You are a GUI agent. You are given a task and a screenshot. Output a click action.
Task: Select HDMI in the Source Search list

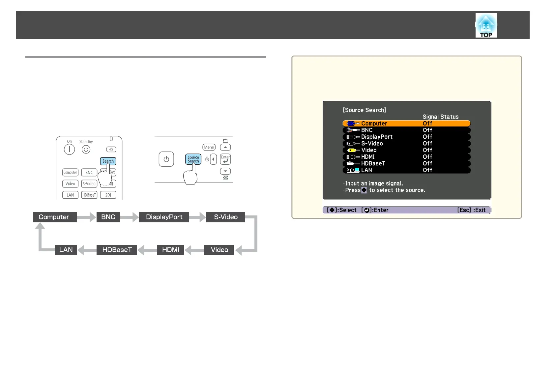coord(406,157)
